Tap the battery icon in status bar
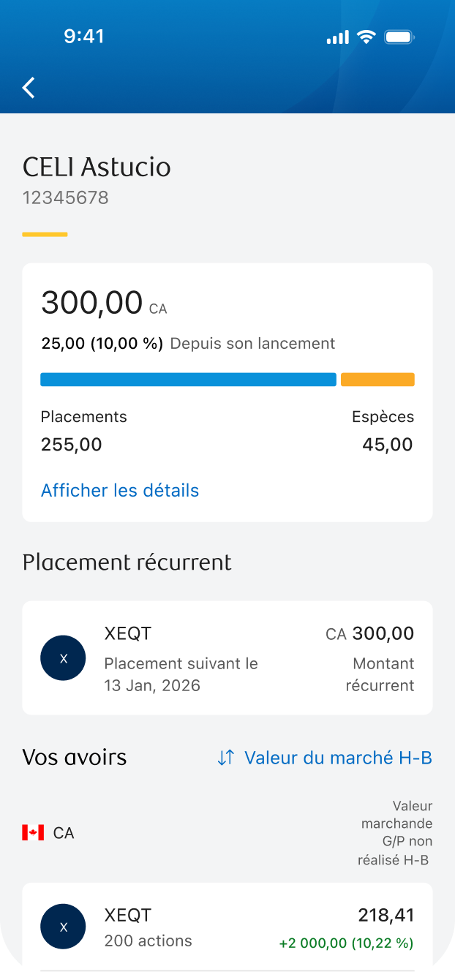This screenshot has width=455, height=980. 398,37
